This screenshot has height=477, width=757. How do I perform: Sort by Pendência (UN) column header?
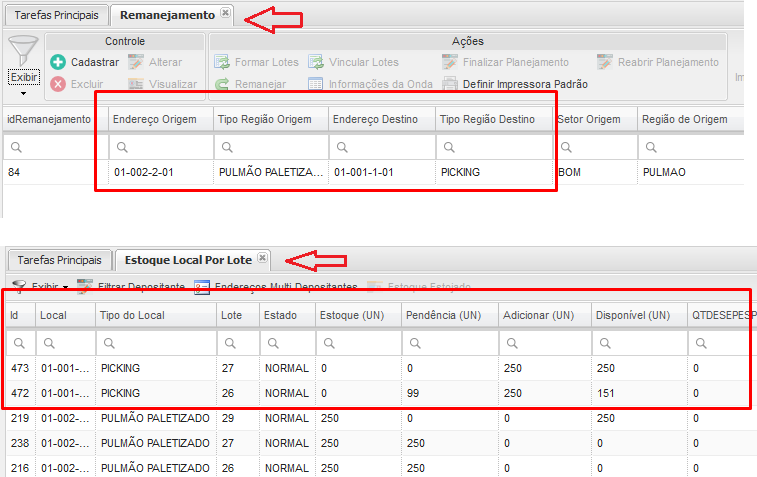click(x=450, y=315)
